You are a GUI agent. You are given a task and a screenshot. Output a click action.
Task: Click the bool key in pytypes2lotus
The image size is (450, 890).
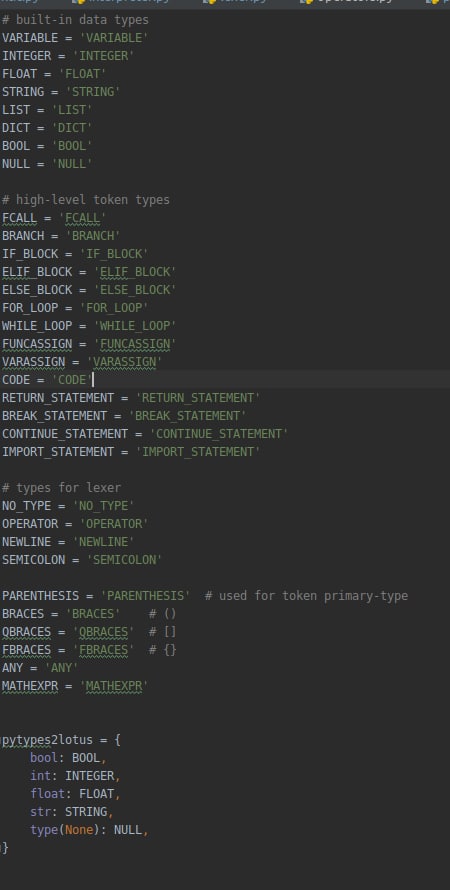tap(44, 758)
